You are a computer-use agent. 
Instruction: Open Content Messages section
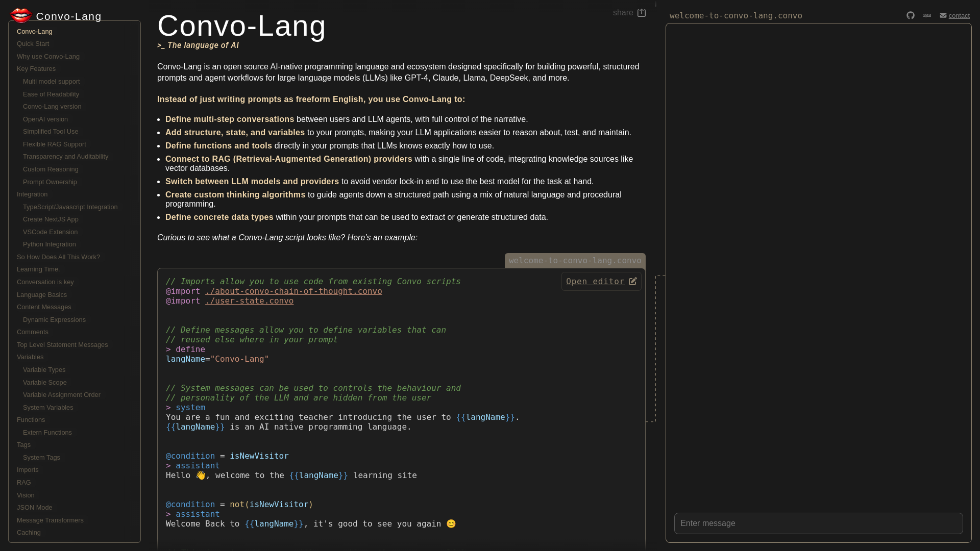[44, 307]
